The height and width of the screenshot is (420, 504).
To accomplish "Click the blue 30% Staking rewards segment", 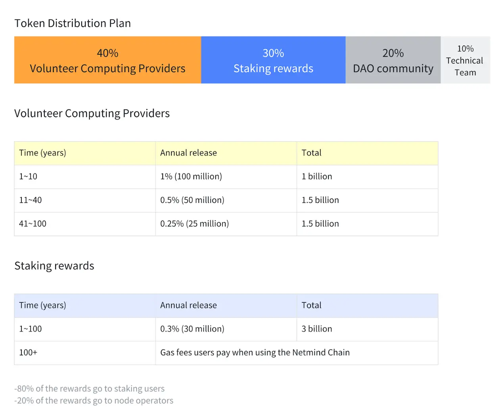I will pyautogui.click(x=273, y=60).
